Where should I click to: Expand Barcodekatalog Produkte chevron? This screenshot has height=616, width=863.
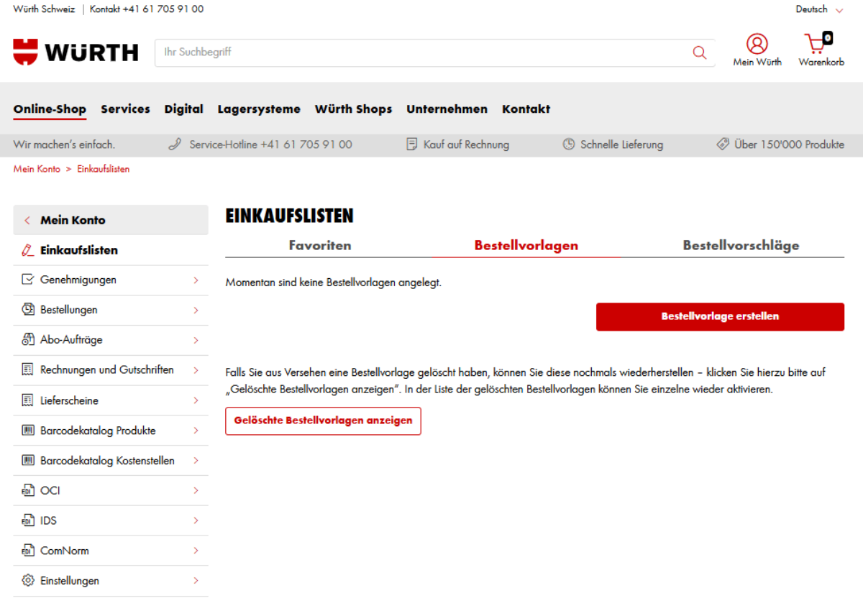point(196,431)
